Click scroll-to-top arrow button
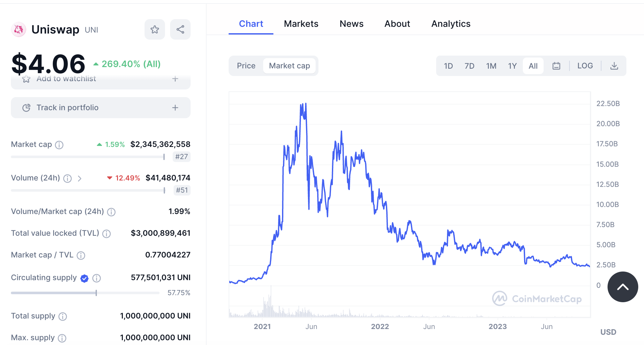Screen dimensions: 644x345 pyautogui.click(x=623, y=287)
